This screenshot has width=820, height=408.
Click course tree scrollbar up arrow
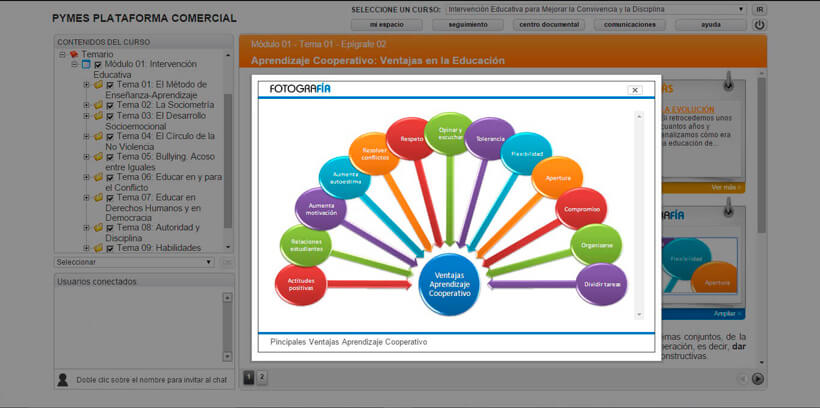tap(228, 54)
